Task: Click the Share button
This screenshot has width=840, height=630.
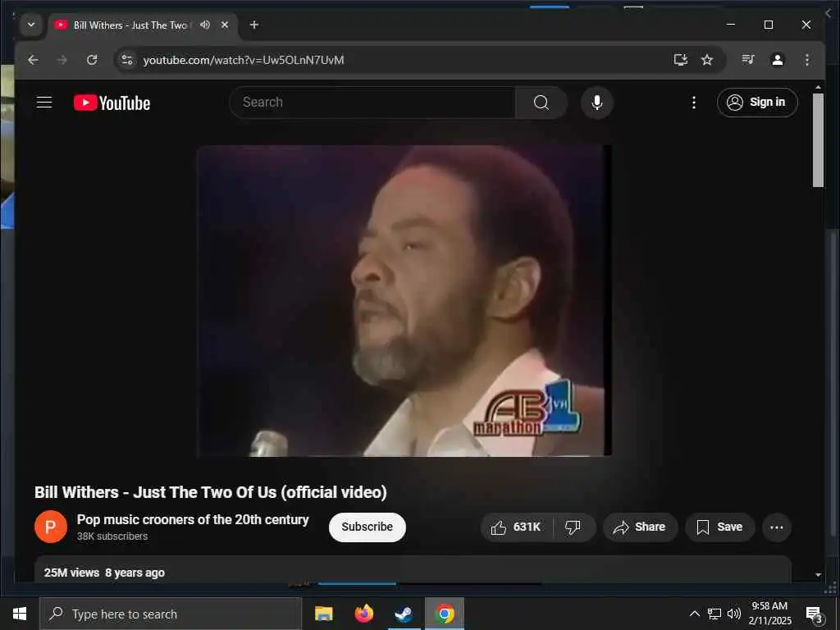Action: click(640, 527)
